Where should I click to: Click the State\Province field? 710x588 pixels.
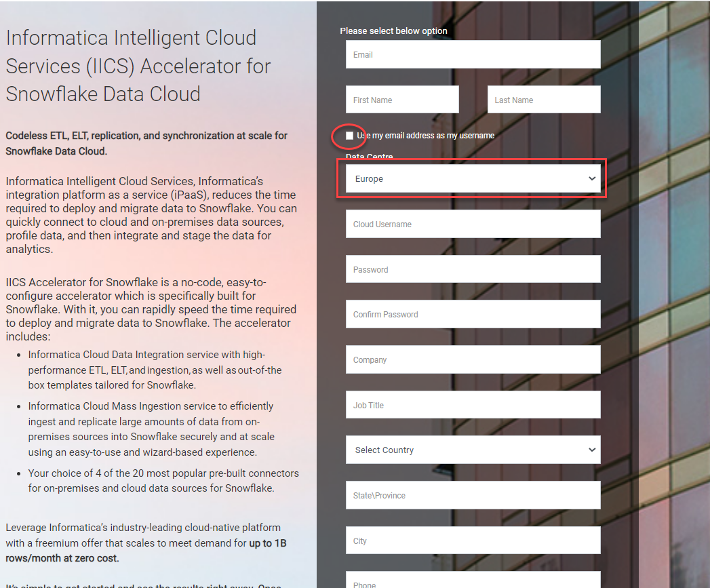[473, 496]
